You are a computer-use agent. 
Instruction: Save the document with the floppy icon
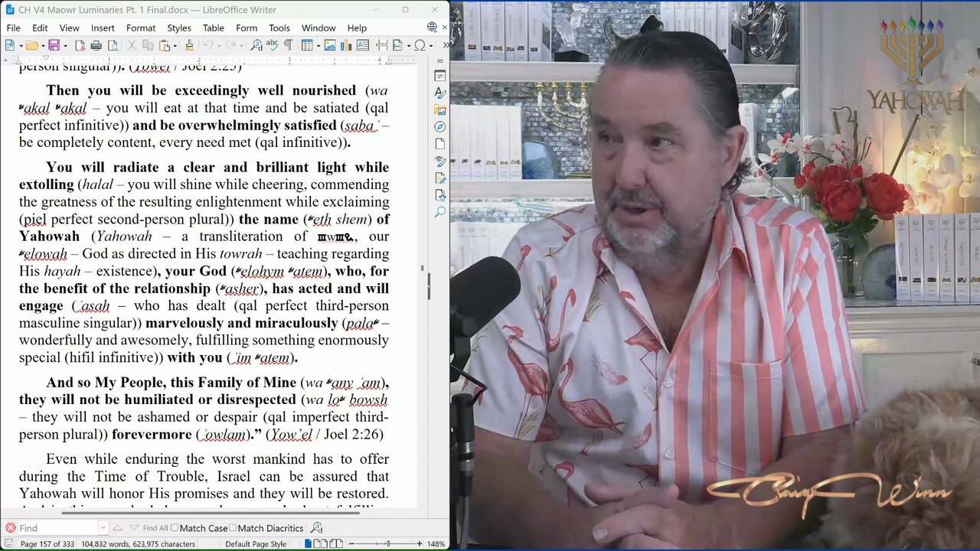(55, 46)
